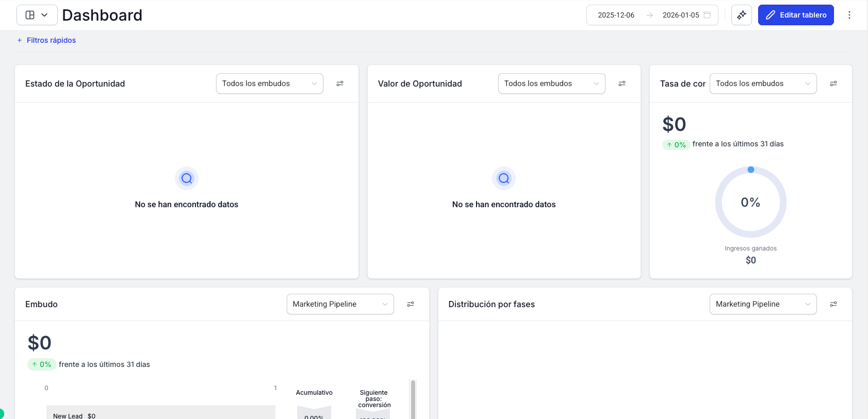The image size is (868, 419).
Task: Expand embudos dropdown in Valor de Oportunidad
Action: coord(551,83)
